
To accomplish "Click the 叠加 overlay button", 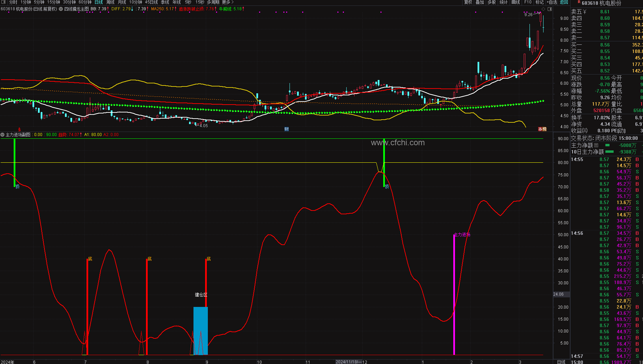I will point(480,2).
